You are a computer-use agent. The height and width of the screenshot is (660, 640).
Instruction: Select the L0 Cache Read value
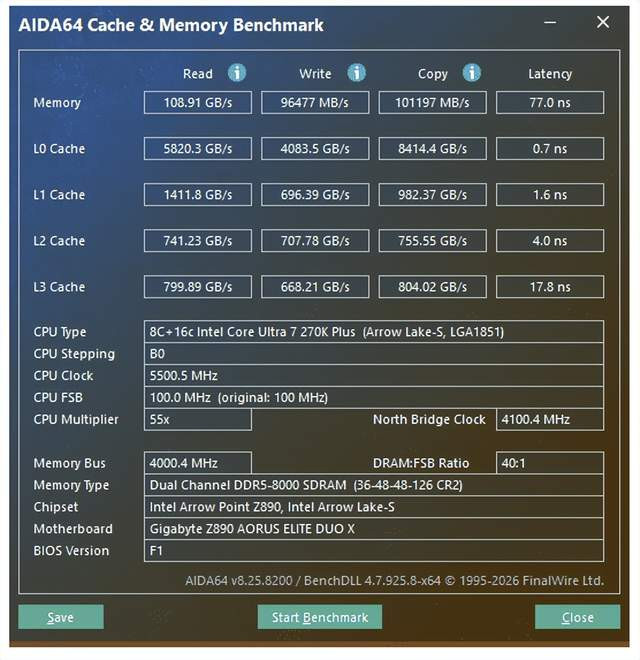click(198, 149)
